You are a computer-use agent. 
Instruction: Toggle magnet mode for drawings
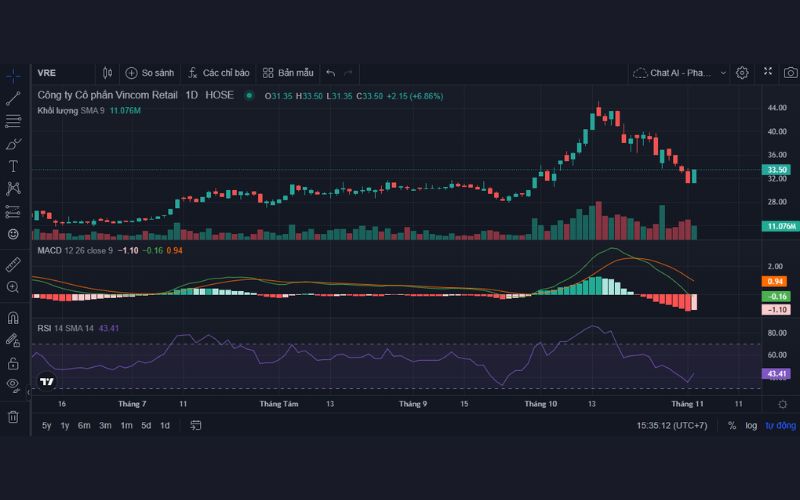coord(13,318)
